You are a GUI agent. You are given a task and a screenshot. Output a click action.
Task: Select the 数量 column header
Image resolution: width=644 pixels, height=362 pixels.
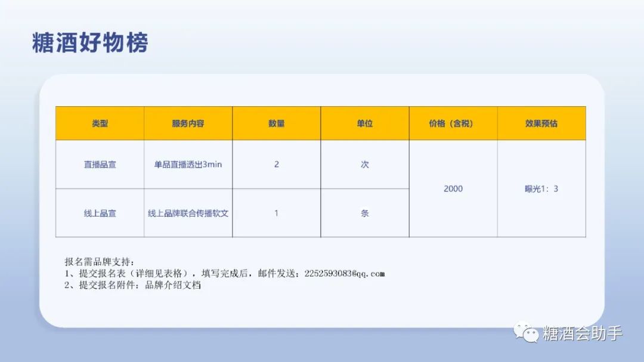pyautogui.click(x=277, y=123)
